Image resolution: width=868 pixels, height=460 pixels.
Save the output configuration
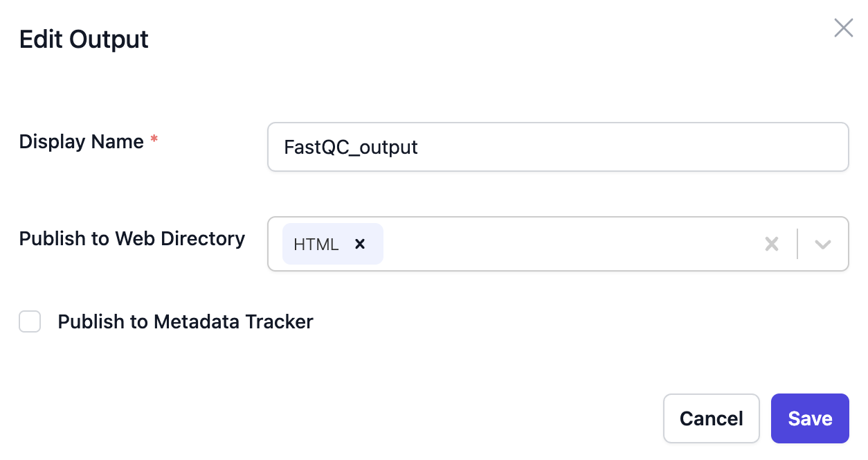pos(810,418)
